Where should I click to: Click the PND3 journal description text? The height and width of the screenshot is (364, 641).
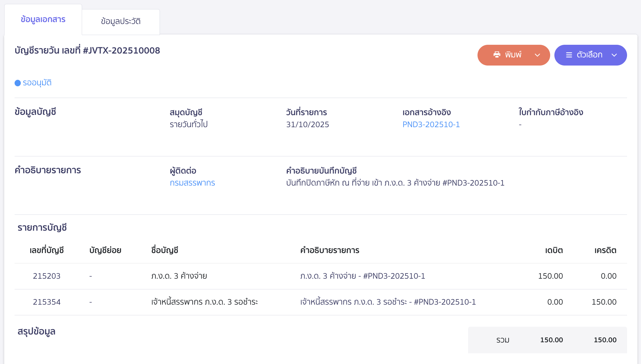point(394,183)
